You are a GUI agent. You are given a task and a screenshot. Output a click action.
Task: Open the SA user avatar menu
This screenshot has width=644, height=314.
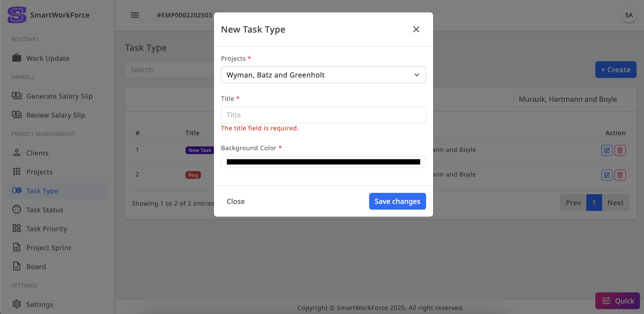[629, 15]
